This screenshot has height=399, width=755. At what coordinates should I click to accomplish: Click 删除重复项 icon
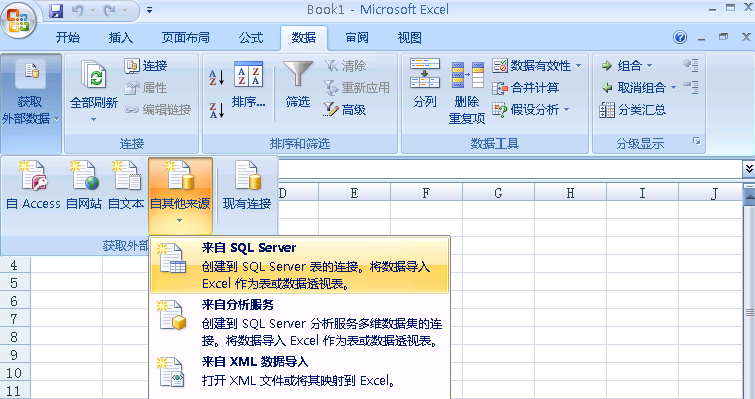point(467,91)
